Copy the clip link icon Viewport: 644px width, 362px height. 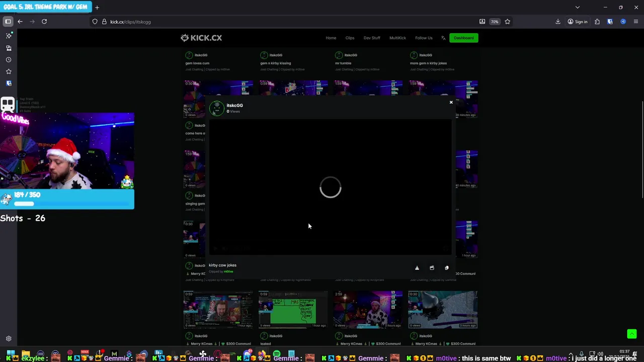click(447, 268)
